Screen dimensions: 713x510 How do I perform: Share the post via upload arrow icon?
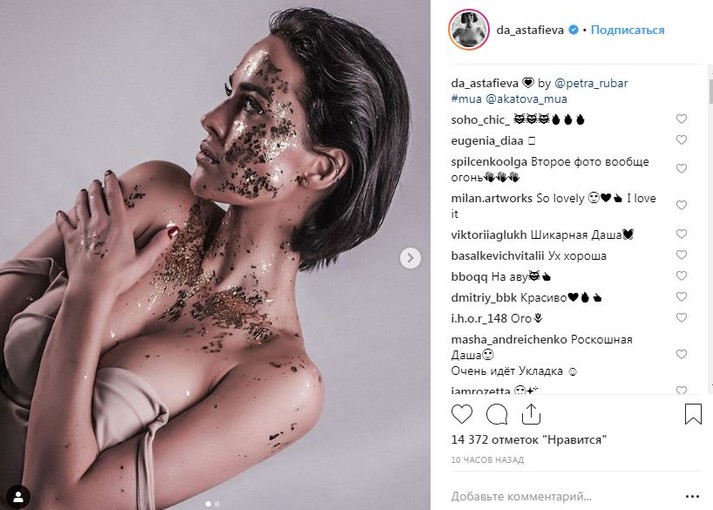531,414
